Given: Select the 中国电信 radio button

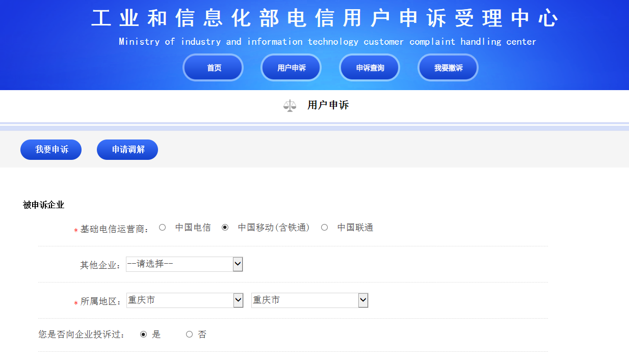Looking at the screenshot, I should click(x=162, y=228).
